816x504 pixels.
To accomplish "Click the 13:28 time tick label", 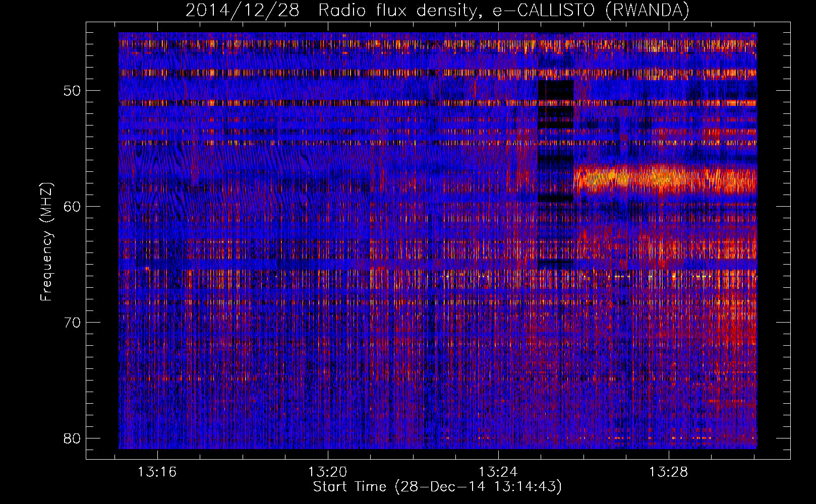I will (669, 472).
